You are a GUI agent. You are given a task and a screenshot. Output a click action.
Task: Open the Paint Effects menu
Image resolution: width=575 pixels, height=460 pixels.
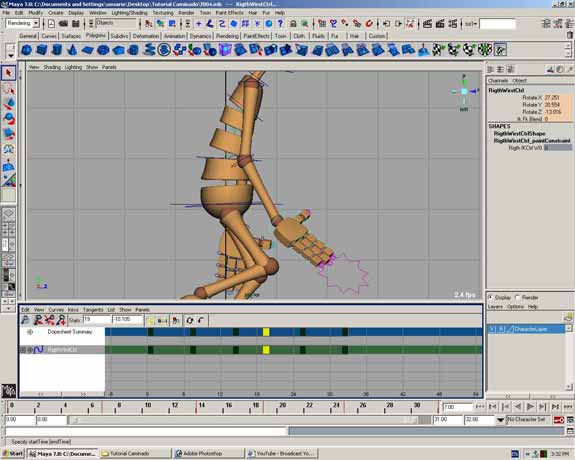pyautogui.click(x=229, y=12)
